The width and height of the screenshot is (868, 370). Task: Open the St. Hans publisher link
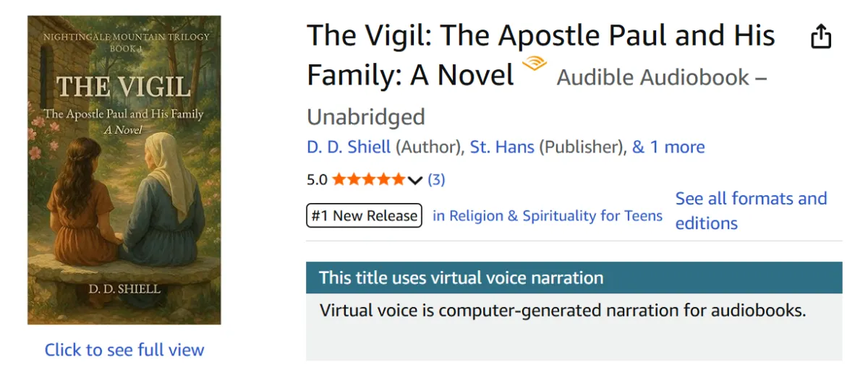502,147
